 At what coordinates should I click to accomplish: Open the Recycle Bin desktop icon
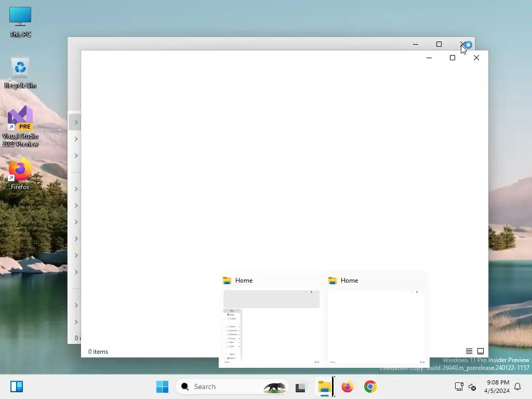click(x=20, y=73)
